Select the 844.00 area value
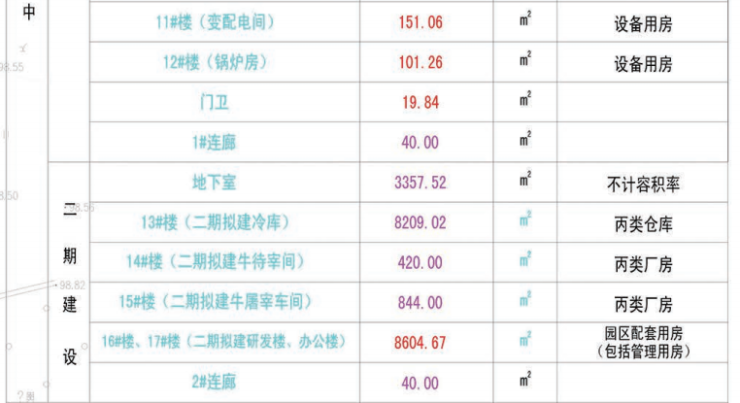740x403 pixels. click(419, 302)
